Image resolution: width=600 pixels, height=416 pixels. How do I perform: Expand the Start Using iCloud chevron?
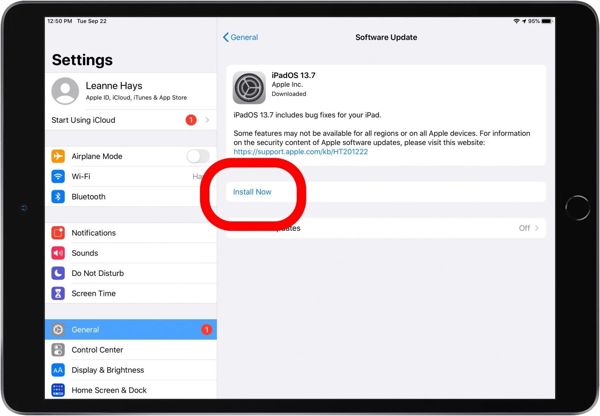pyautogui.click(x=207, y=120)
